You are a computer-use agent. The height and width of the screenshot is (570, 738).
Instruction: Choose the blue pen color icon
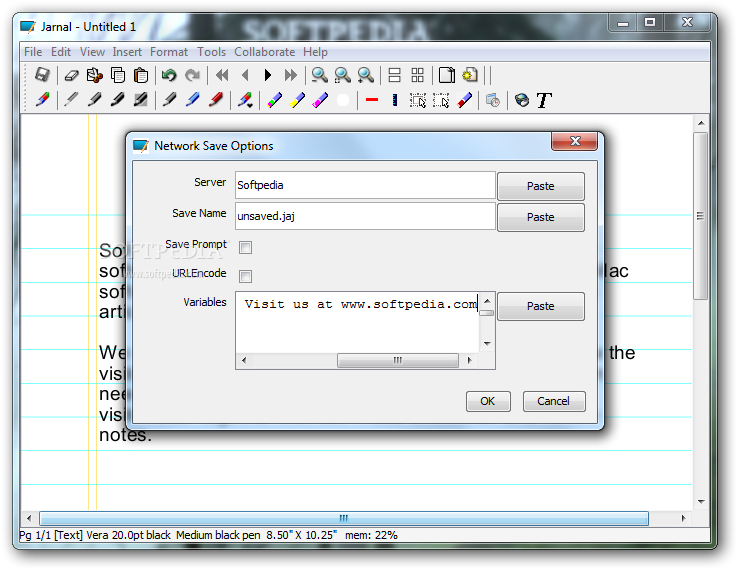tap(192, 100)
